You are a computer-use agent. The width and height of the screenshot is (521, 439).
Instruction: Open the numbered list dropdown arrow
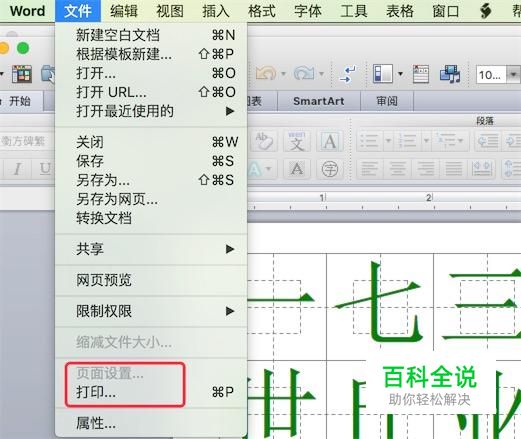(426, 141)
